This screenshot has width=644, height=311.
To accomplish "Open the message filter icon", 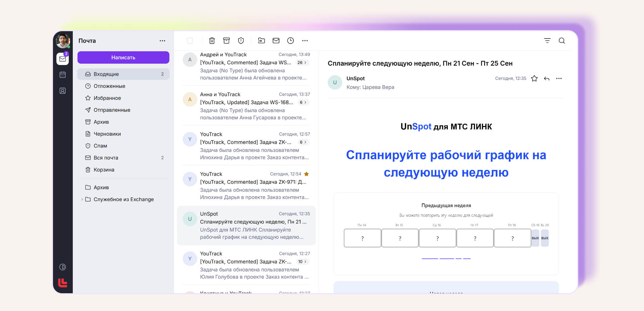I will [x=547, y=41].
